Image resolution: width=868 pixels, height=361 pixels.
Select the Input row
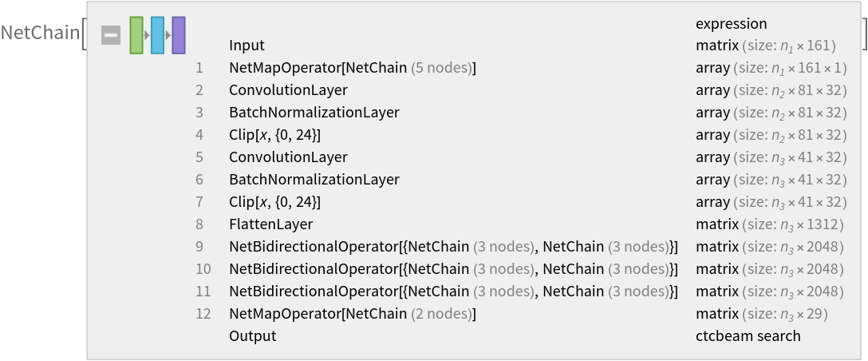pos(247,46)
